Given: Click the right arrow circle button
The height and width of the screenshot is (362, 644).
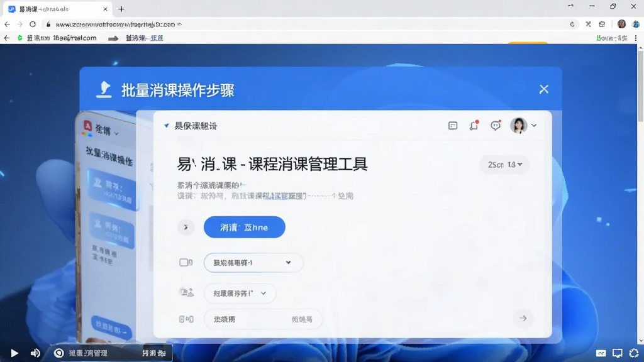Looking at the screenshot, I should point(523,318).
